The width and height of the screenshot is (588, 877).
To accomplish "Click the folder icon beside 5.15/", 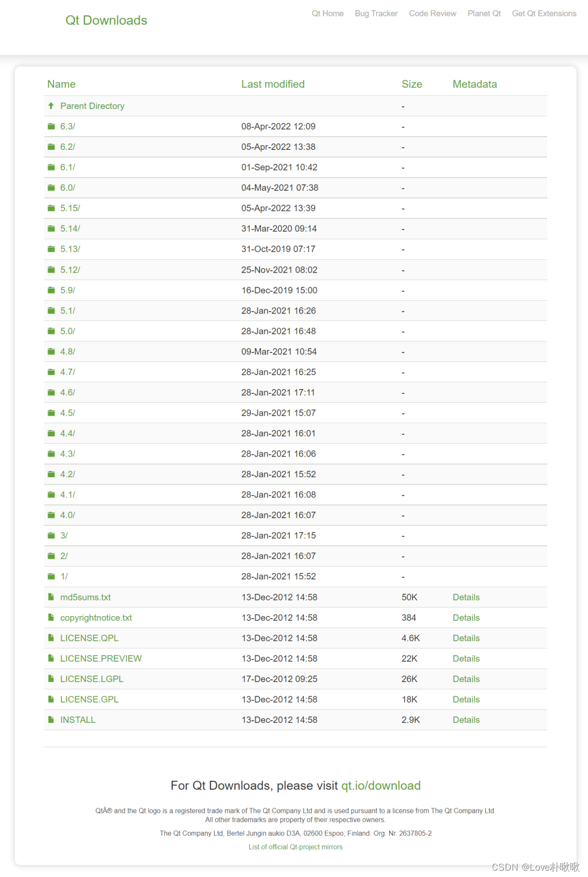I will pyautogui.click(x=51, y=208).
